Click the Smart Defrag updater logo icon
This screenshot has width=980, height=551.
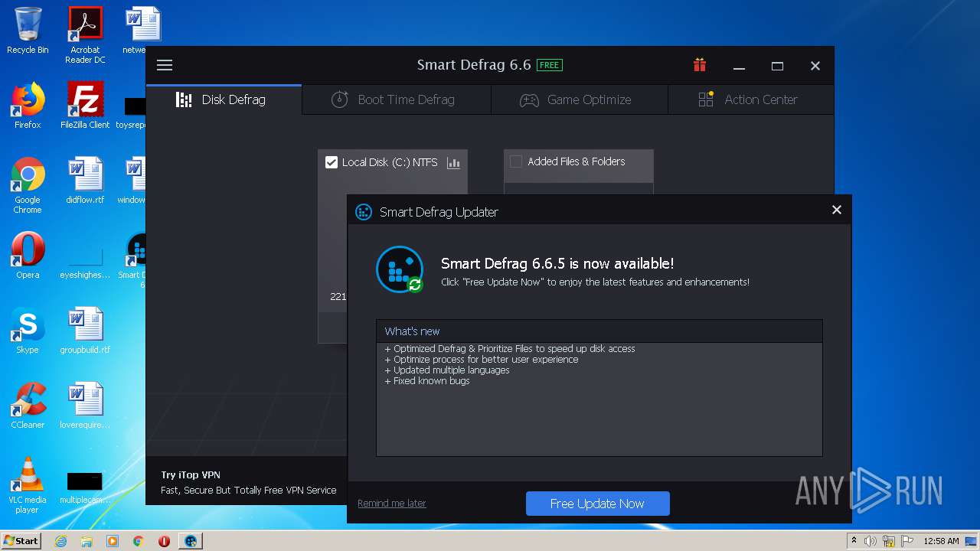[400, 269]
